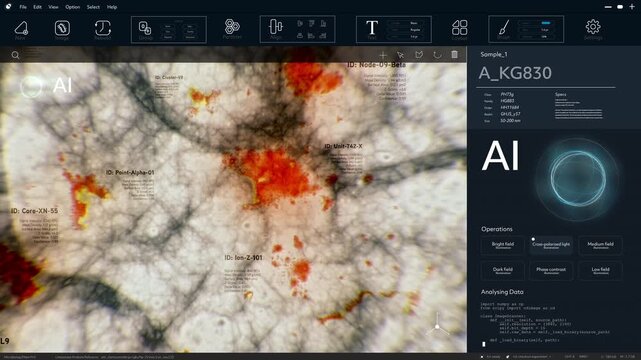Image resolution: width=641 pixels, height=360 pixels.
Task: Select the Align tool icon
Action: pyautogui.click(x=276, y=27)
